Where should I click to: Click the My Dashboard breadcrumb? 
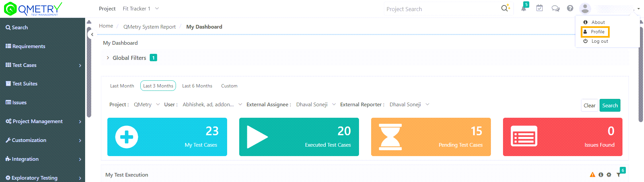click(204, 27)
